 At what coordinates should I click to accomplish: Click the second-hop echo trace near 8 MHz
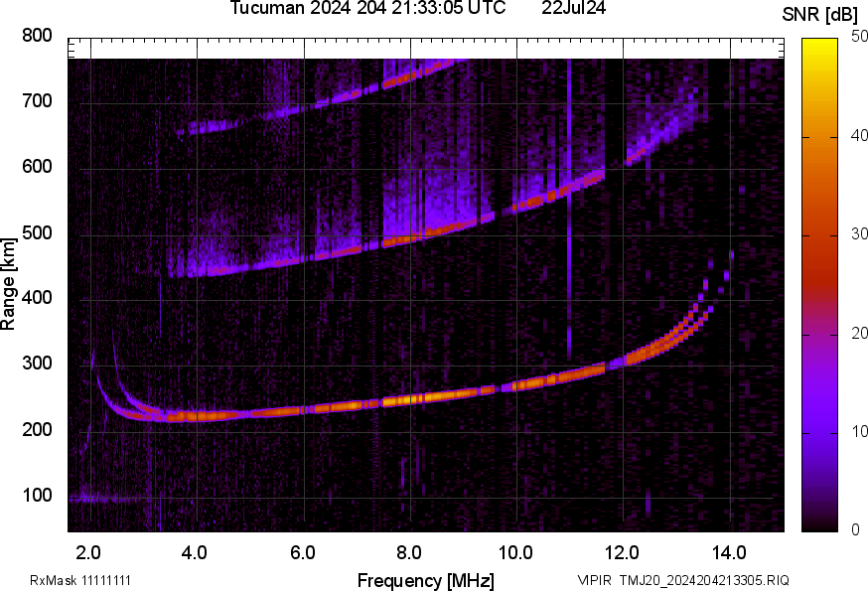pos(411,239)
